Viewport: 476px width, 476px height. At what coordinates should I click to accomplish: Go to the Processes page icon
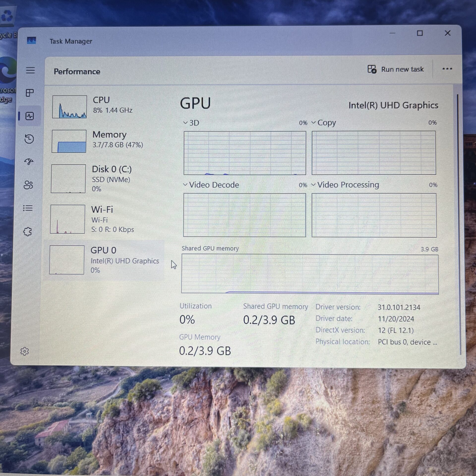pos(30,93)
